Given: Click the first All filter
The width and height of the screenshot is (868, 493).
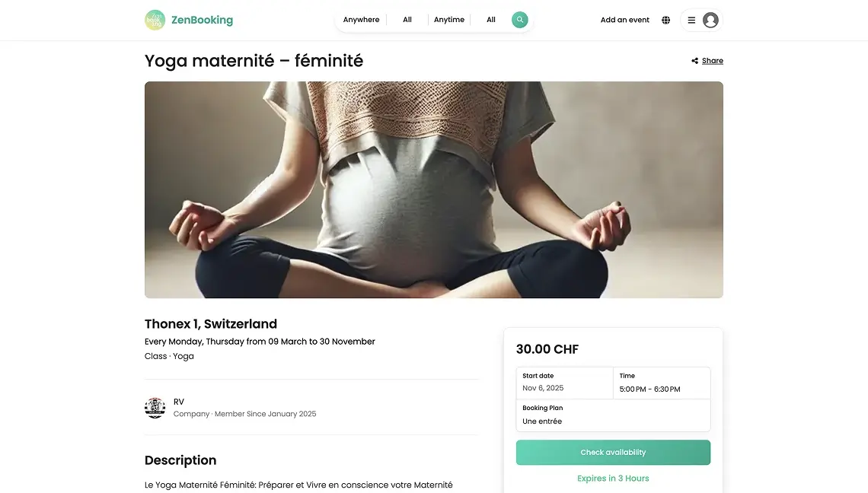Looking at the screenshot, I should (407, 20).
